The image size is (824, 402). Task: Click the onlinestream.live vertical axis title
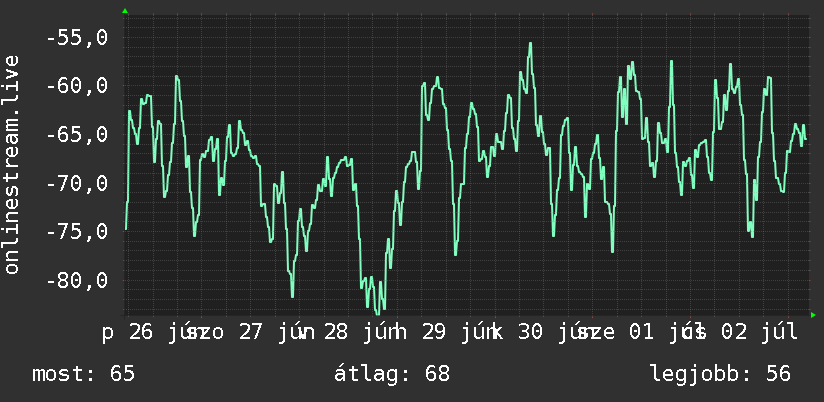[x=12, y=164]
